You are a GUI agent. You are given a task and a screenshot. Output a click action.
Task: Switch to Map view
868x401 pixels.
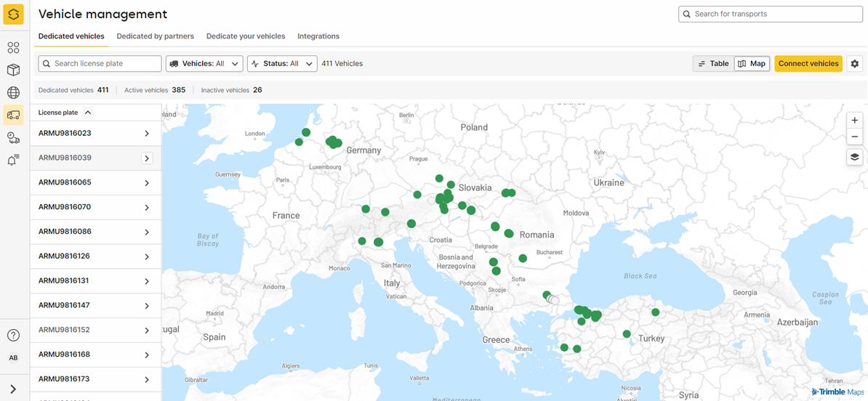[x=752, y=64]
